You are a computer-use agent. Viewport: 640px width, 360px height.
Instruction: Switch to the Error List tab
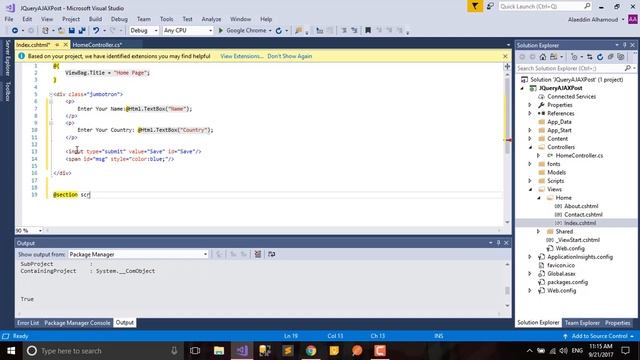pos(28,323)
